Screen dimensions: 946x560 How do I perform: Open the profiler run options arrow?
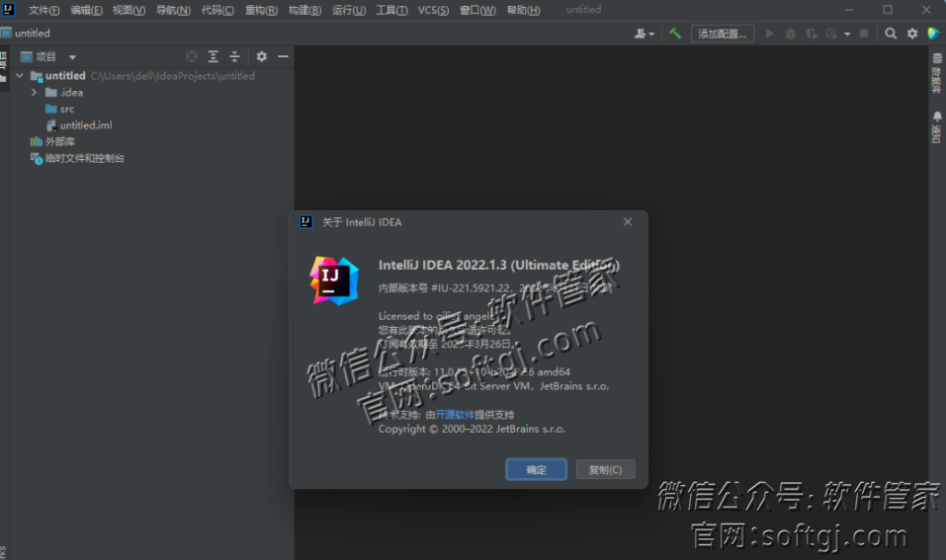coord(847,35)
